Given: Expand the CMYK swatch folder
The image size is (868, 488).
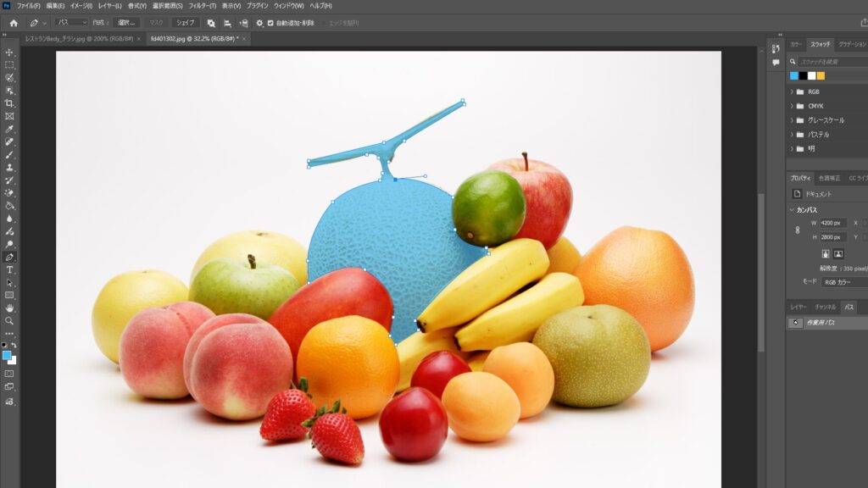Looking at the screenshot, I should click(x=792, y=106).
